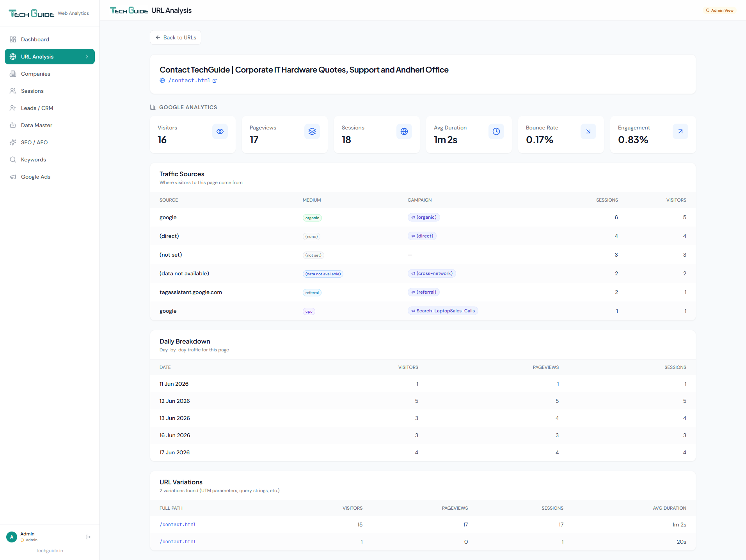Click the Sessions globe icon card

(x=404, y=131)
